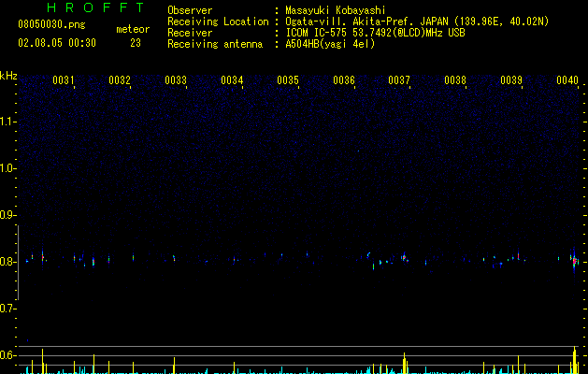588x374 pixels.
Task: Click the 0.7 frequency axis label
Action: (7, 309)
